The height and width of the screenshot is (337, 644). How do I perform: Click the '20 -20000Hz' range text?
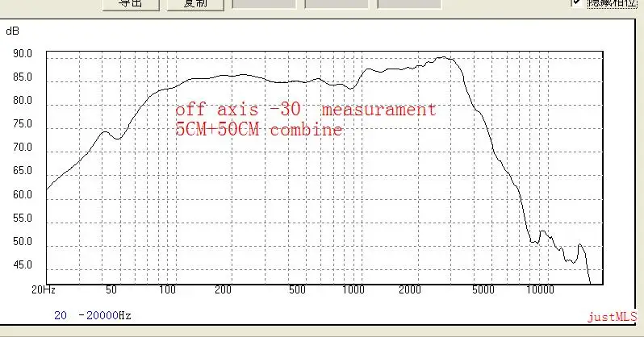click(x=93, y=315)
